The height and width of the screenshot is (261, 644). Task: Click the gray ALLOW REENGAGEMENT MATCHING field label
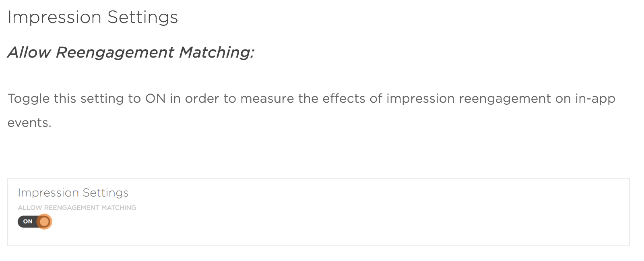(x=77, y=208)
